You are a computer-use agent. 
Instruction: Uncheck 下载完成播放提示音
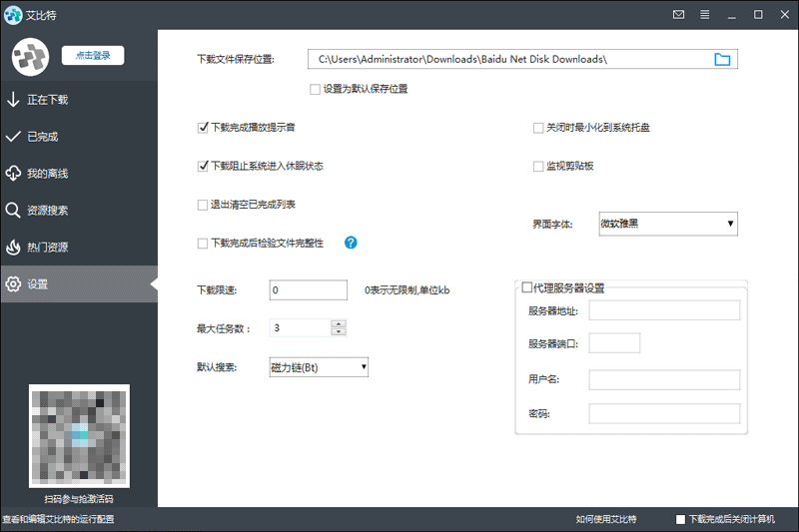(x=203, y=128)
